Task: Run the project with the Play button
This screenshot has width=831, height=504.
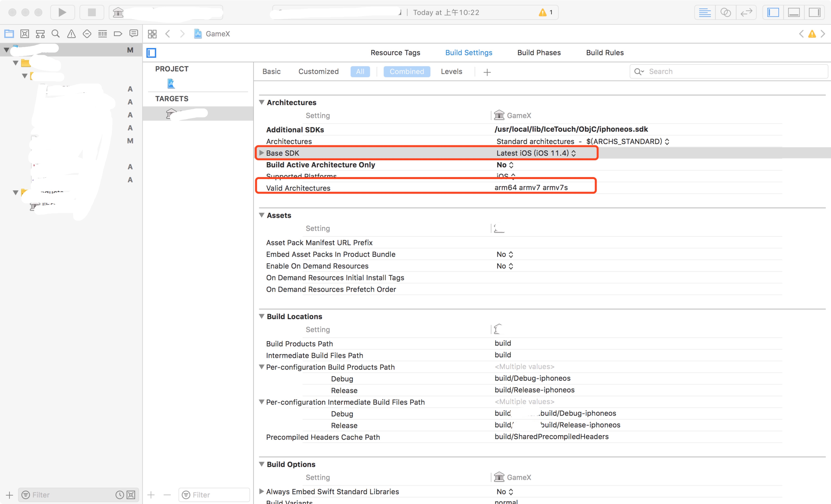Action: pyautogui.click(x=62, y=12)
